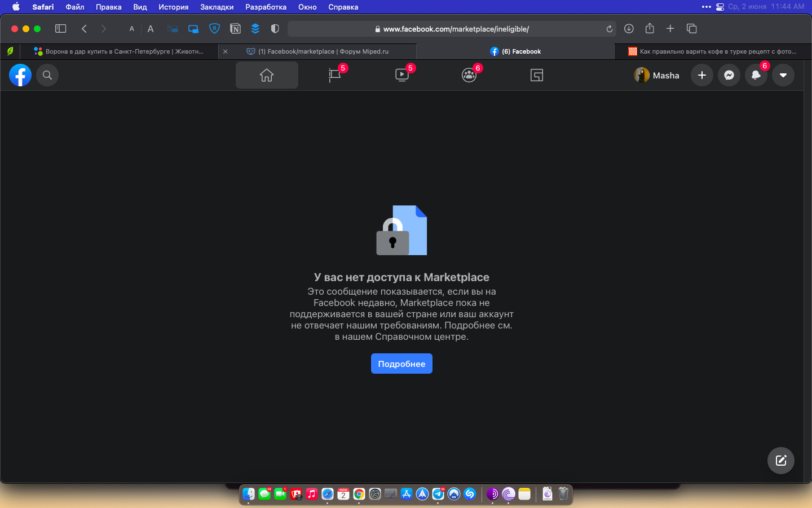Close the Форум Miped.ru tab
The width and height of the screenshot is (812, 508).
(226, 51)
